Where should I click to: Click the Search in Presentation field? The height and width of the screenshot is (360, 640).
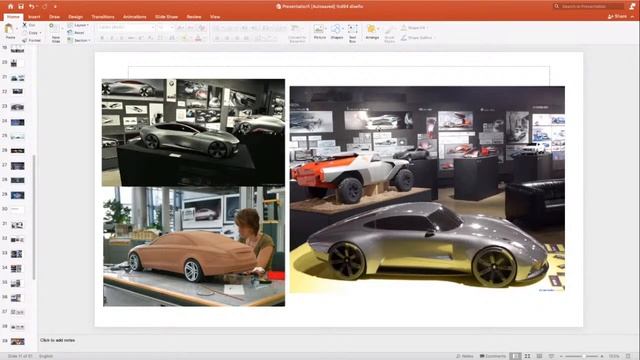tap(588, 6)
